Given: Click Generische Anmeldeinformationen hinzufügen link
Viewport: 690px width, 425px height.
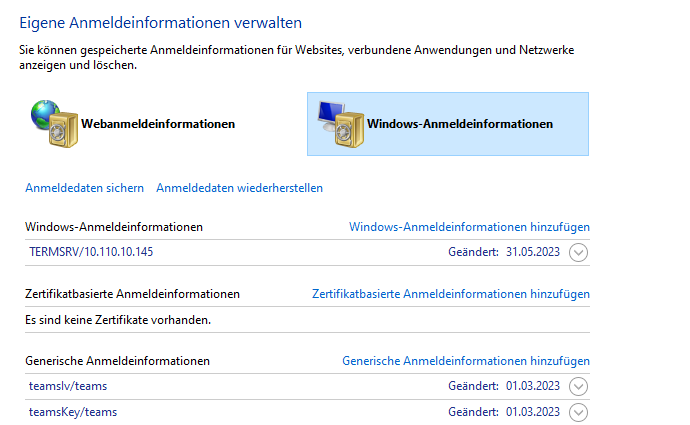Looking at the screenshot, I should click(466, 361).
